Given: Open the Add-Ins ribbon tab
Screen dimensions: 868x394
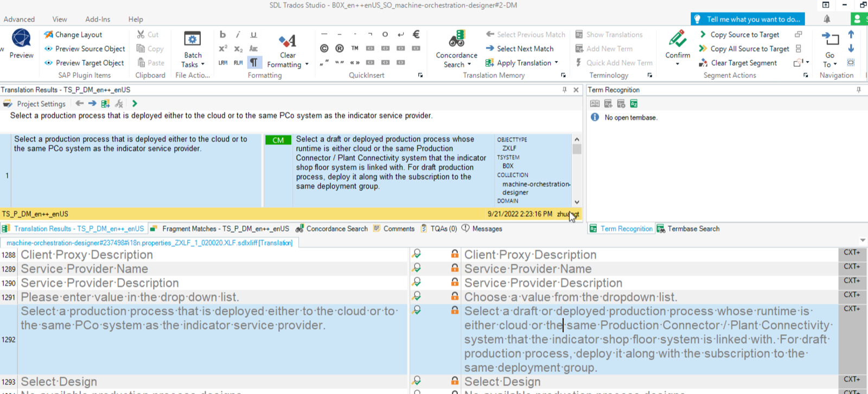Looking at the screenshot, I should pyautogui.click(x=98, y=19).
